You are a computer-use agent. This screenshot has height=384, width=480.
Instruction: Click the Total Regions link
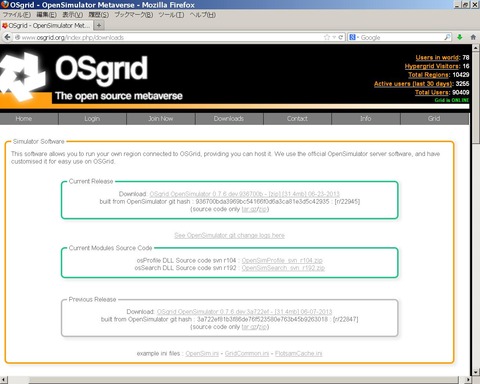428,75
